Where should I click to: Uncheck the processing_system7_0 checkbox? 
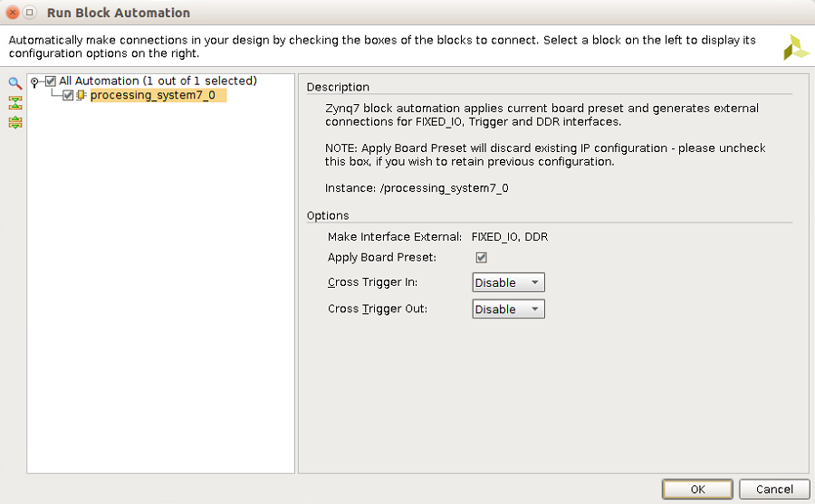click(68, 95)
